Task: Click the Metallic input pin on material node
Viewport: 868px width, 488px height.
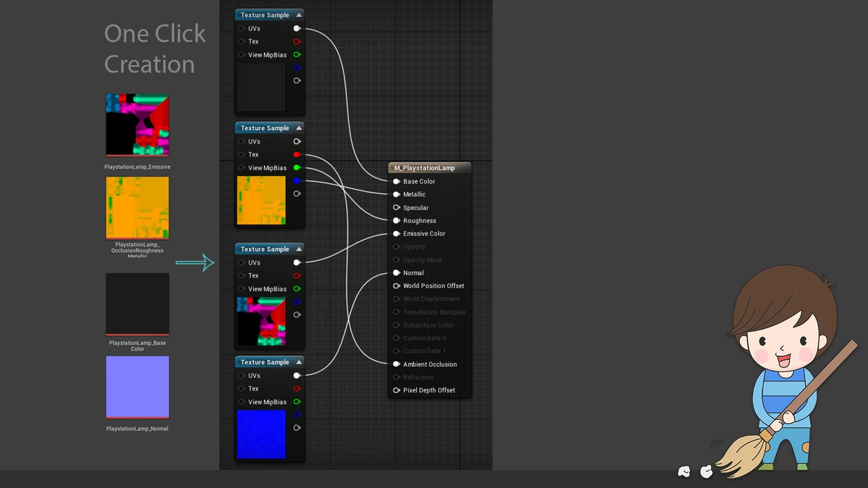Action: [x=397, y=195]
